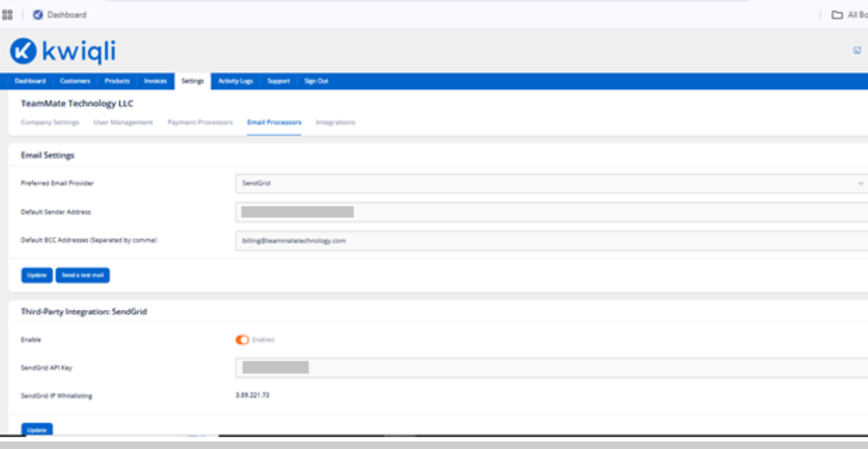Click the small image icon at top right
Screen dimensions: 868x449
[x=857, y=51]
